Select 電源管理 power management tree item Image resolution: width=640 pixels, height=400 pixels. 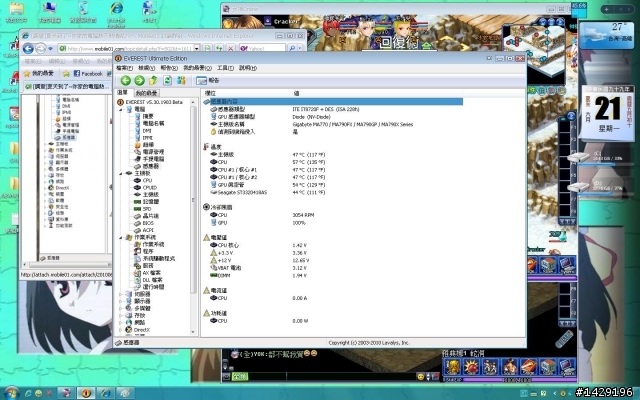152,151
